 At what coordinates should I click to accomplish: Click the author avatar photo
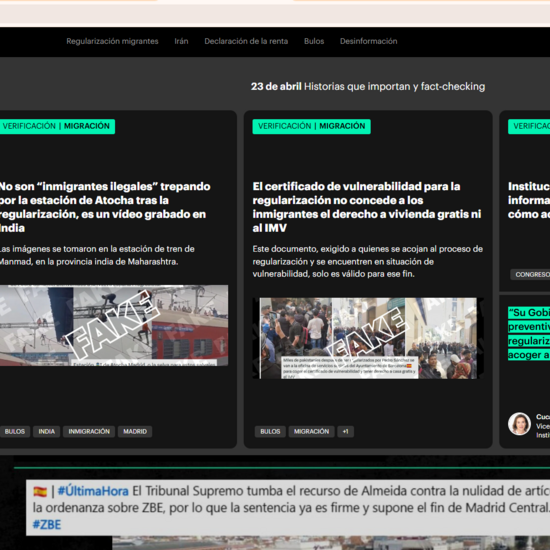coord(519,424)
